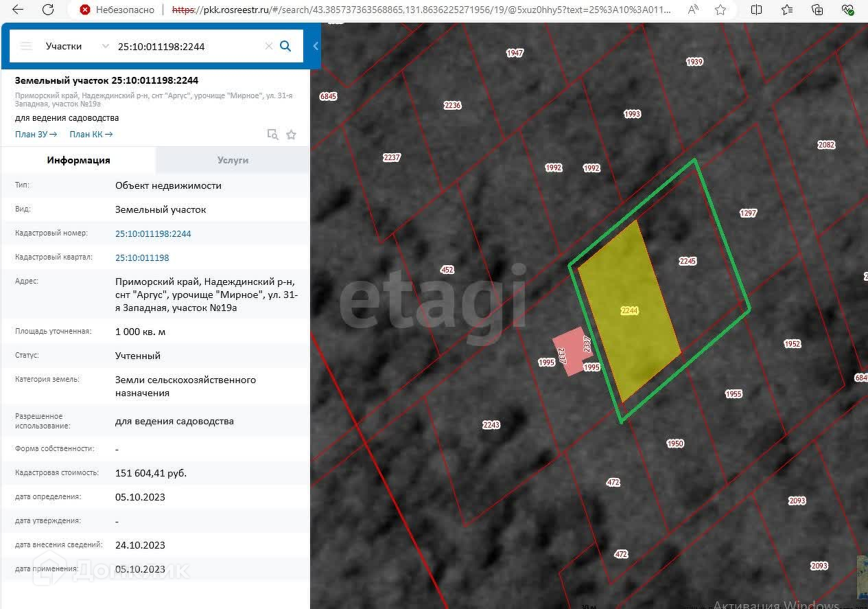Click the 'Земельный участок' value in Вид row
Viewport: 868px width, 609px height.
tap(161, 209)
